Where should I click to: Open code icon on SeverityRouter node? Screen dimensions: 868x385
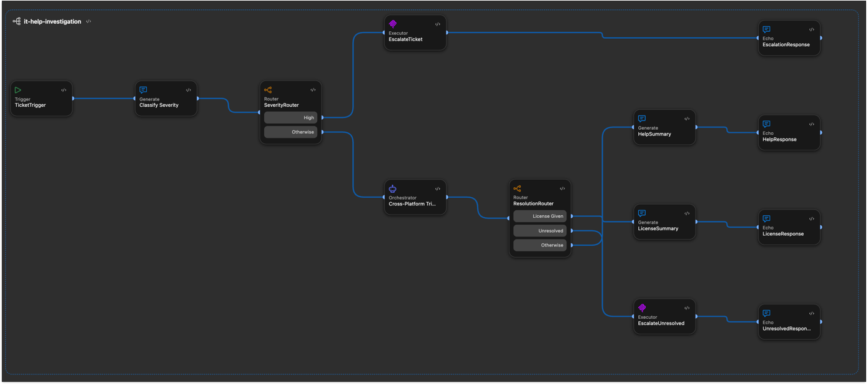[x=313, y=90]
